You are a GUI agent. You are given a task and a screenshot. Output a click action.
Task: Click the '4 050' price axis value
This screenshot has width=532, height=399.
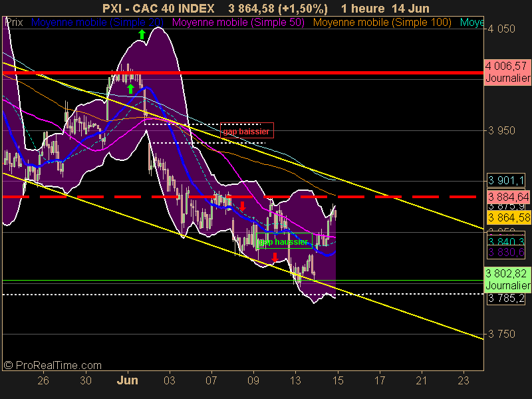coord(501,29)
